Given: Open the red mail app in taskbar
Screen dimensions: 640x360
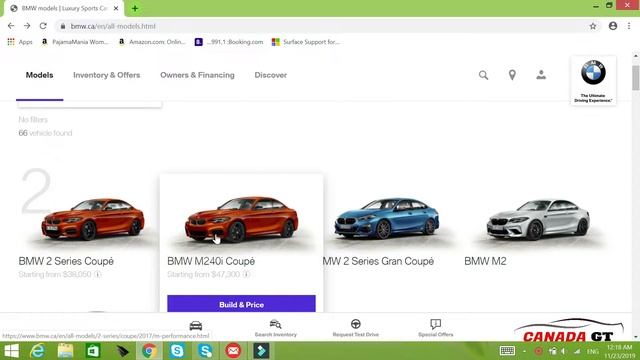Looking at the screenshot, I should [x=233, y=351].
